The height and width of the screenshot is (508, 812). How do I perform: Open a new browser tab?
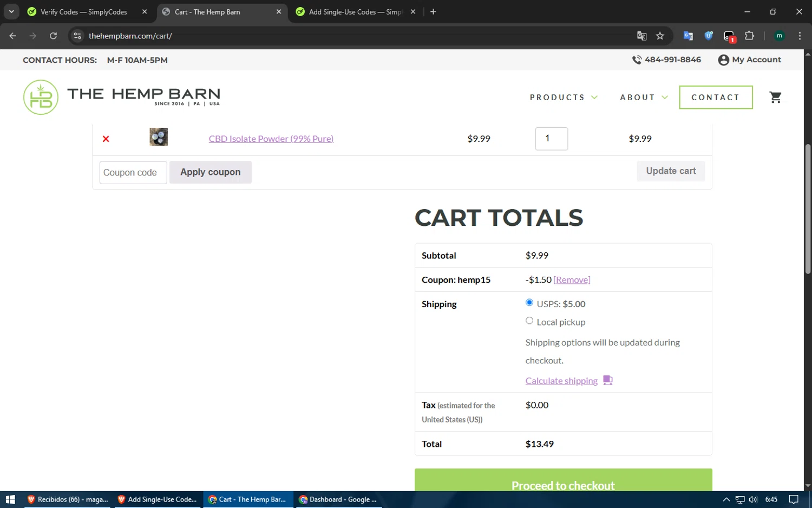coord(433,12)
